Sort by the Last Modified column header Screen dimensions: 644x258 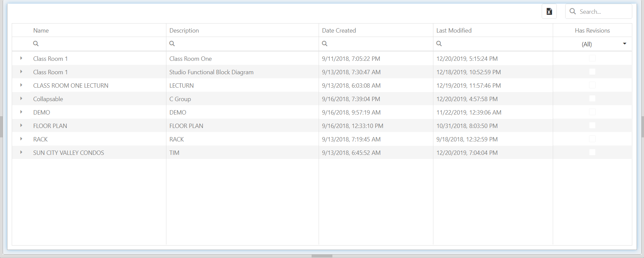454,31
